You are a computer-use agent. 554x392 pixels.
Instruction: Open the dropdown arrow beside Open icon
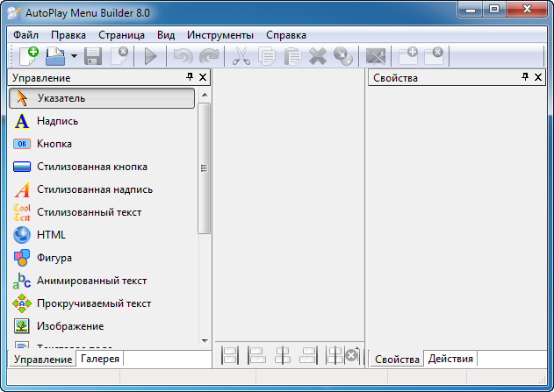pos(74,57)
